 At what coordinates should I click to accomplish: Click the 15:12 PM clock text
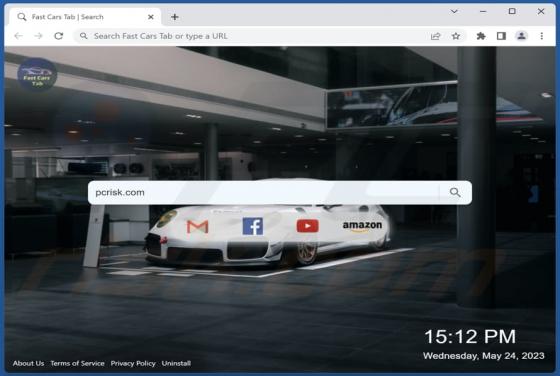(470, 336)
